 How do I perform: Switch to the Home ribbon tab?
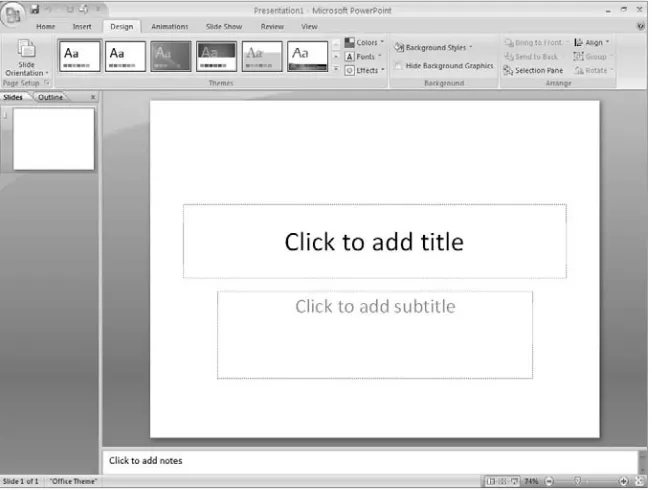[45, 27]
